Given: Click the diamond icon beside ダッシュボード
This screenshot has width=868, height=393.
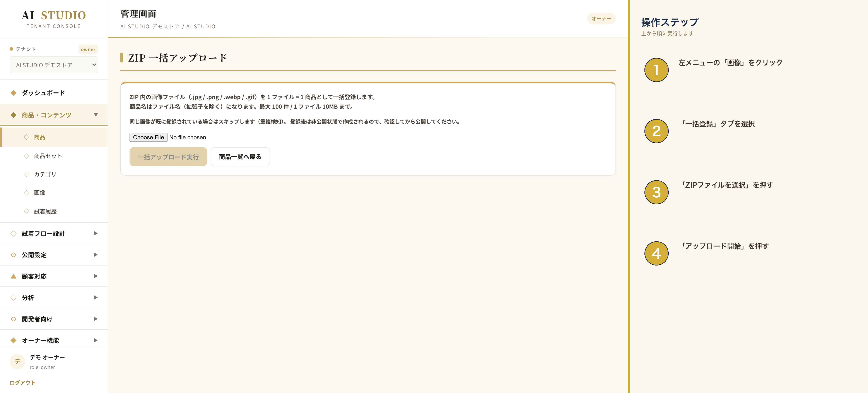Looking at the screenshot, I should coord(14,93).
